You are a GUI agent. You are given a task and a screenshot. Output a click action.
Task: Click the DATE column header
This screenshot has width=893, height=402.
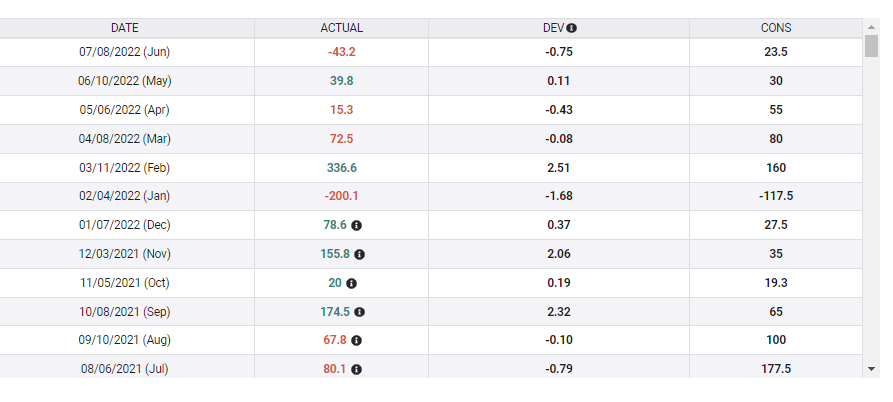[x=125, y=28]
